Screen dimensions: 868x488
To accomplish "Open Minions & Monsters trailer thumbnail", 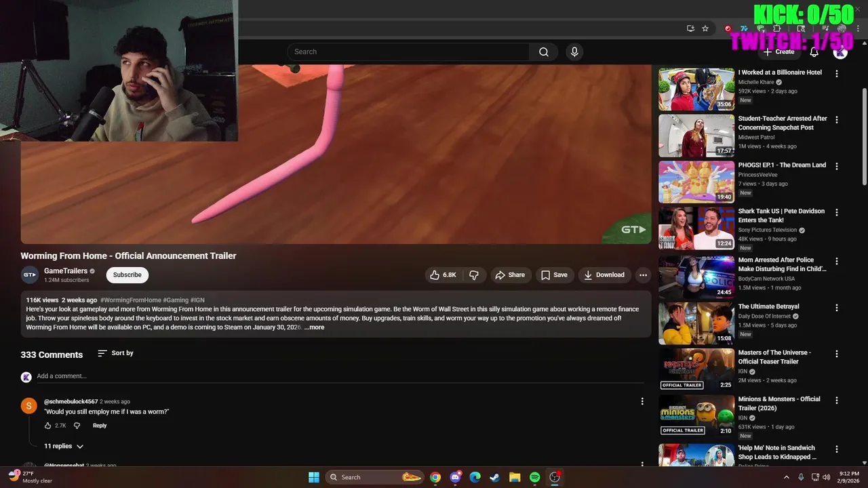I will point(696,415).
